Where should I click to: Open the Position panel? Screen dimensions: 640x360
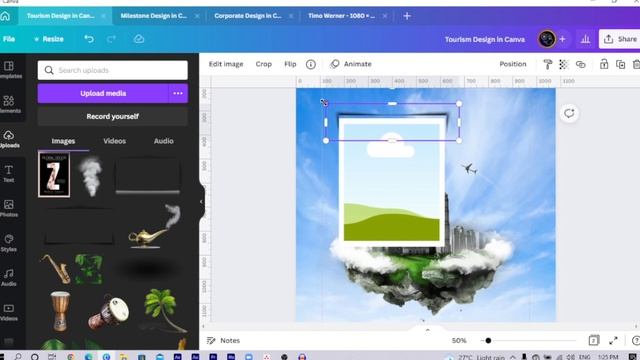tap(513, 64)
